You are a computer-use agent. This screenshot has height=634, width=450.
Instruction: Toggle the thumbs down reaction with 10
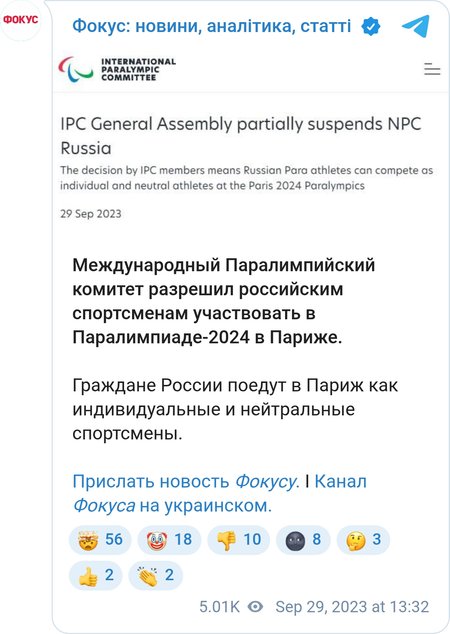[239, 540]
